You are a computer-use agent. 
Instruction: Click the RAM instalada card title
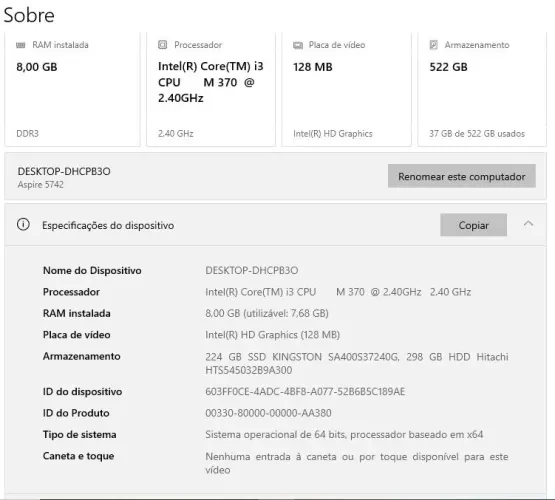point(61,45)
